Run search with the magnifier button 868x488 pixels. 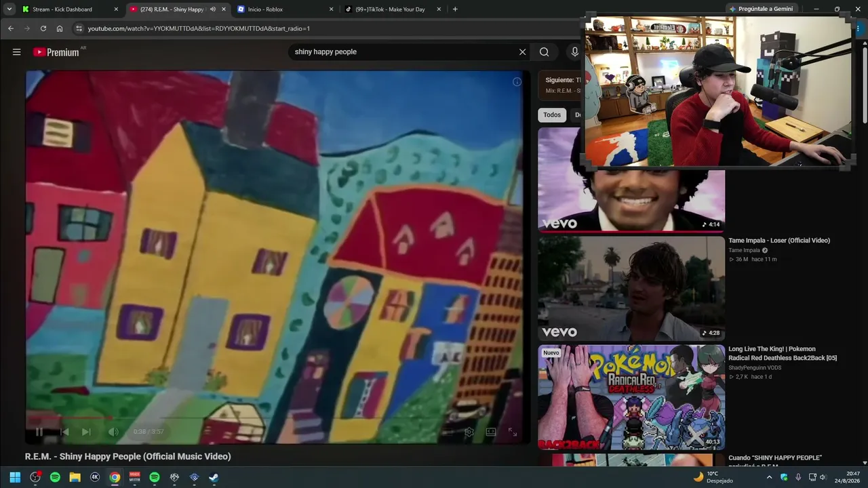544,52
